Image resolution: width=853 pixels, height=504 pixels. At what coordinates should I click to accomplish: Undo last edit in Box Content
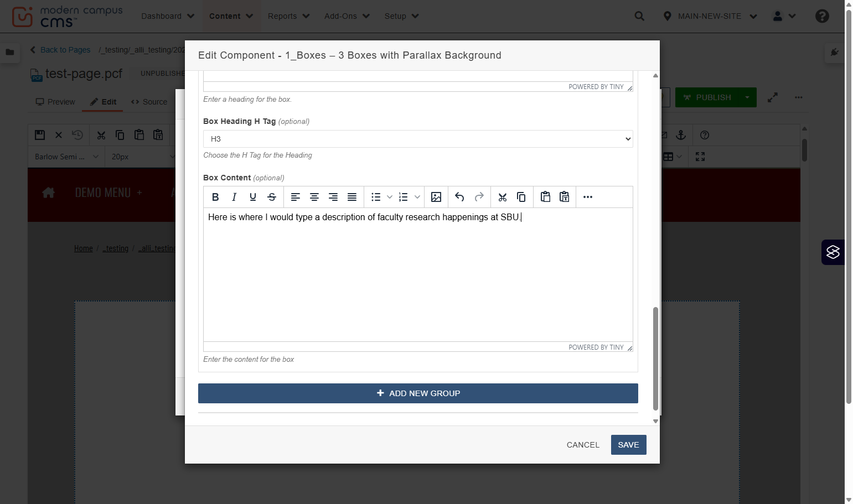click(x=459, y=197)
